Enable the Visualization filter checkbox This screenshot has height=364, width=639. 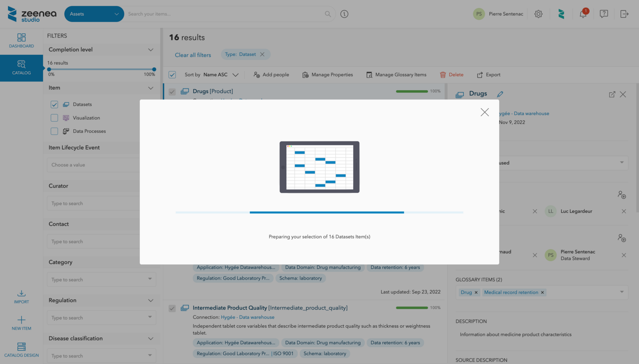click(54, 118)
